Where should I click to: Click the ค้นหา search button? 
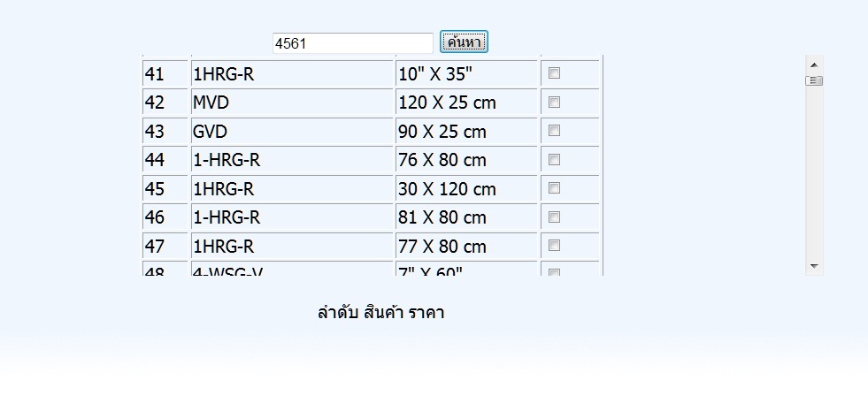click(x=464, y=42)
